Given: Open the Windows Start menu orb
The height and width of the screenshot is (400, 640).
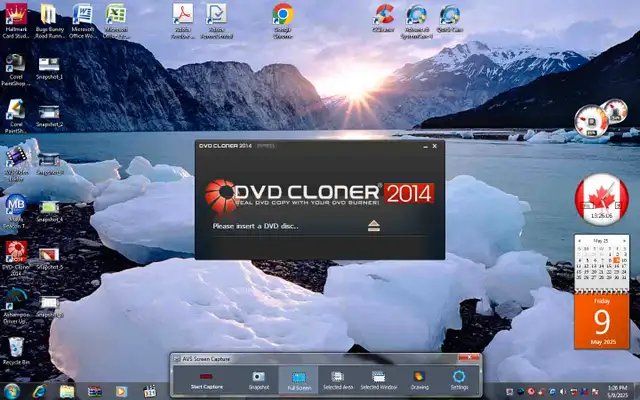Looking at the screenshot, I should (11, 391).
